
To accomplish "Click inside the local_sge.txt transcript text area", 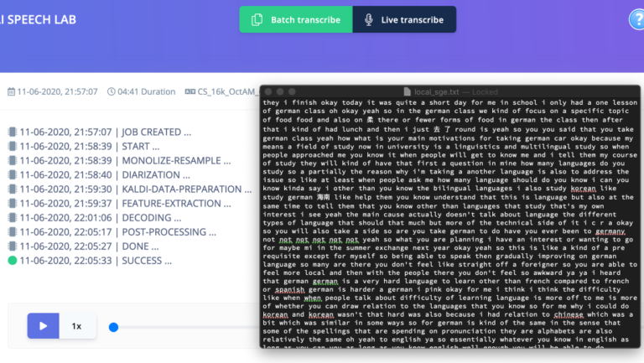I will tap(450, 223).
